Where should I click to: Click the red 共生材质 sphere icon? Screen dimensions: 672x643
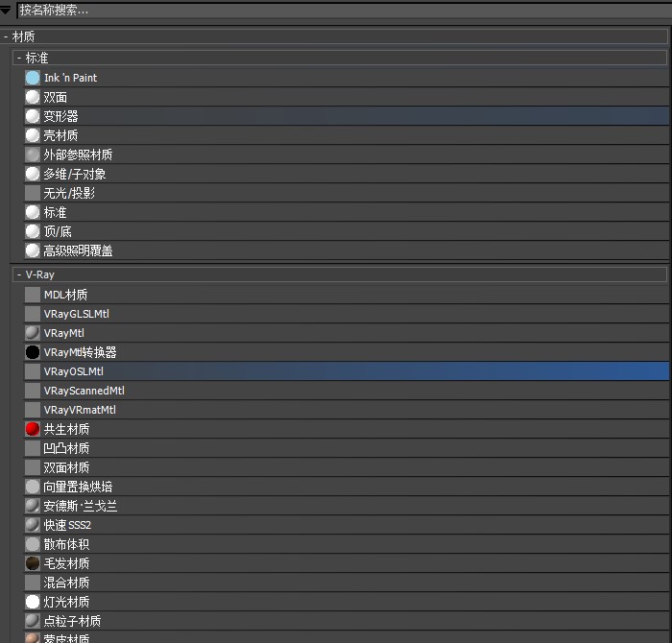32,429
